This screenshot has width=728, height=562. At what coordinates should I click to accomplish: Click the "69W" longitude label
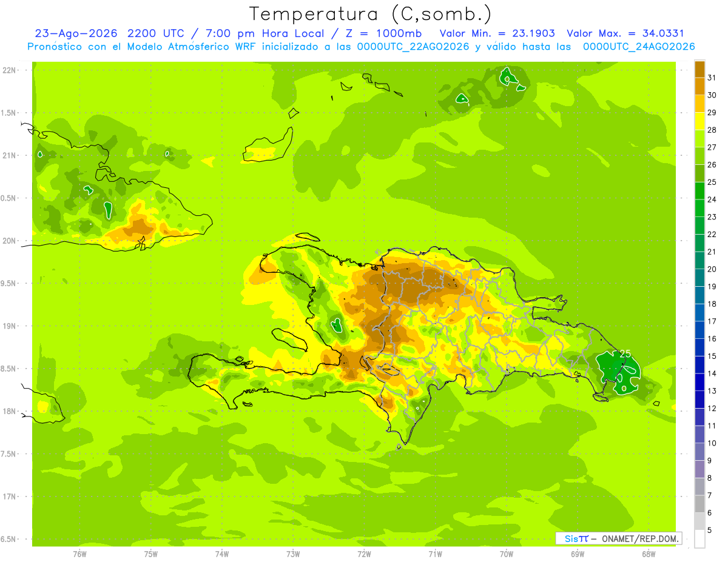(x=578, y=554)
